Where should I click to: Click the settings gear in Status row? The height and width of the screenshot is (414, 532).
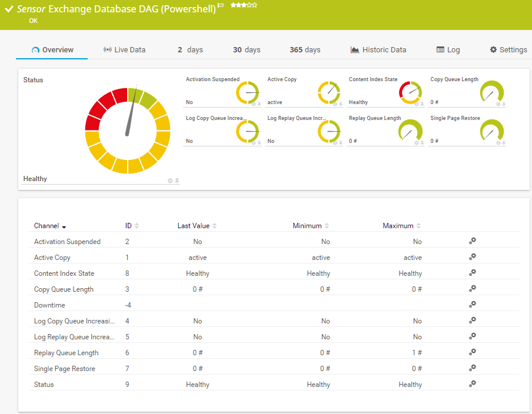472,384
